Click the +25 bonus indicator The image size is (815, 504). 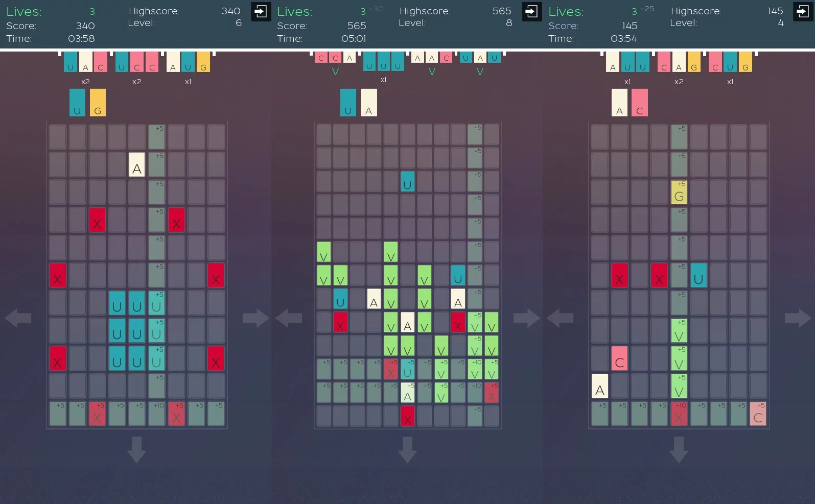coord(647,9)
